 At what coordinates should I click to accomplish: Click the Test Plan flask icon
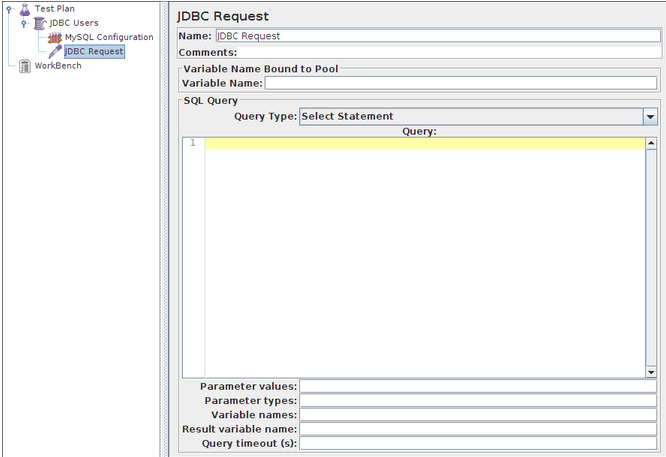coord(25,8)
